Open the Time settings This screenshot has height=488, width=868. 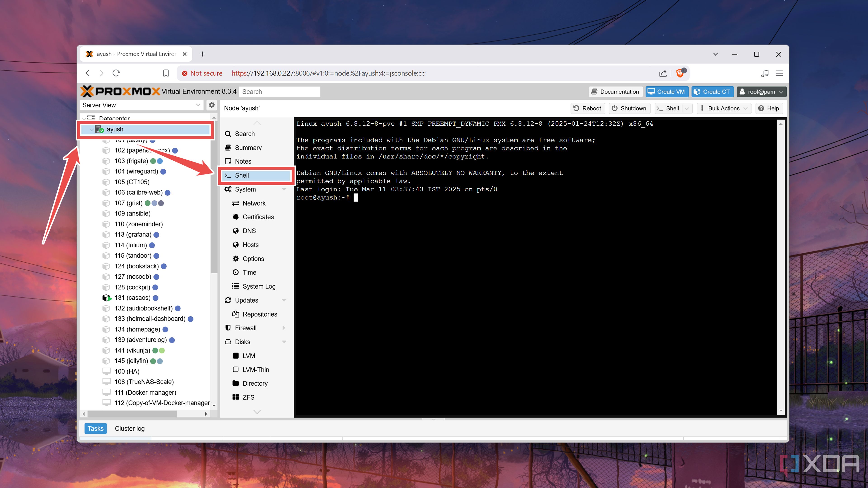[x=249, y=272]
